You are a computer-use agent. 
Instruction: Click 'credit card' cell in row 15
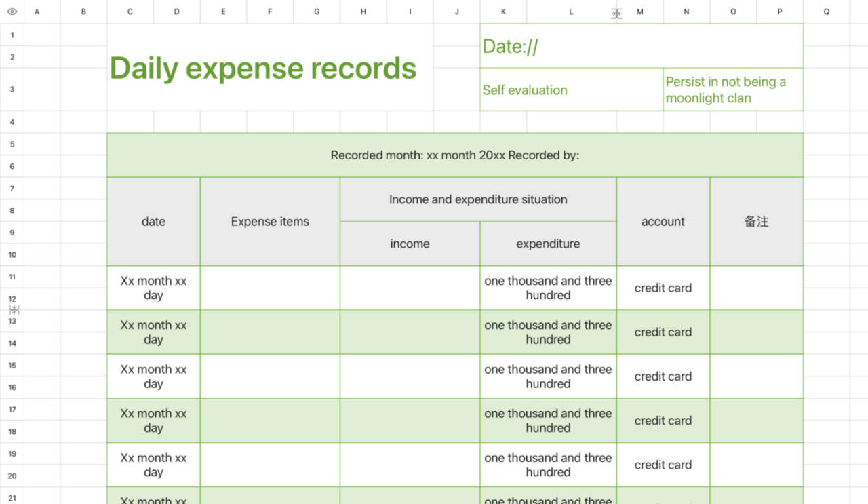tap(663, 376)
